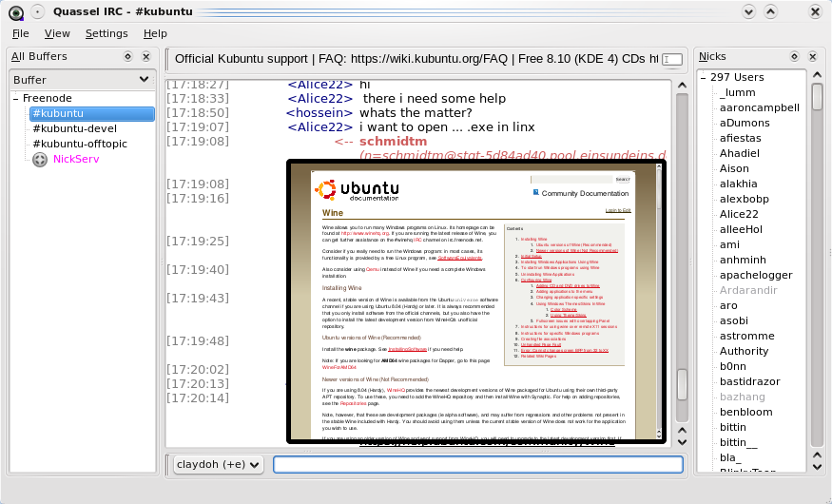The height and width of the screenshot is (504, 832).
Task: Switch to #kubuntu-offtopic buffer
Action: 80,144
